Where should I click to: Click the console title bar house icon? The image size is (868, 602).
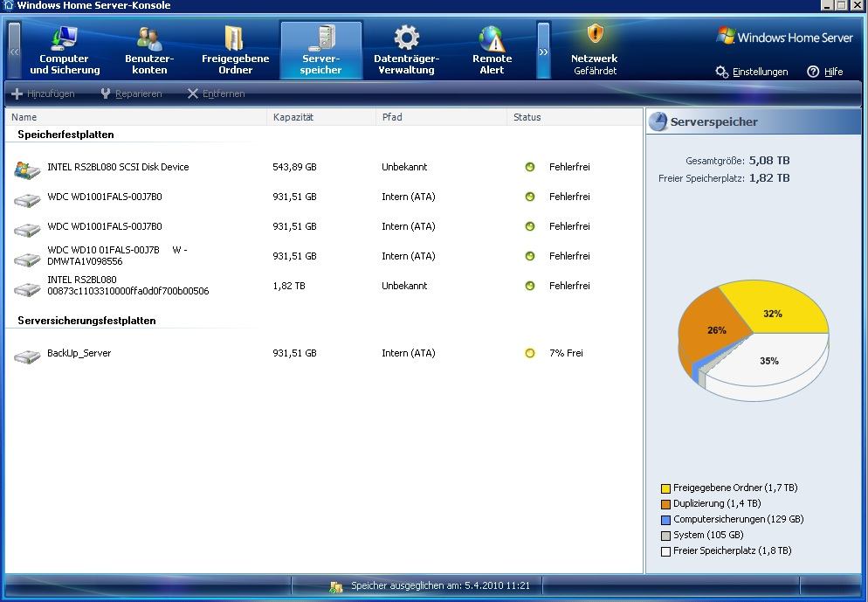(x=8, y=5)
